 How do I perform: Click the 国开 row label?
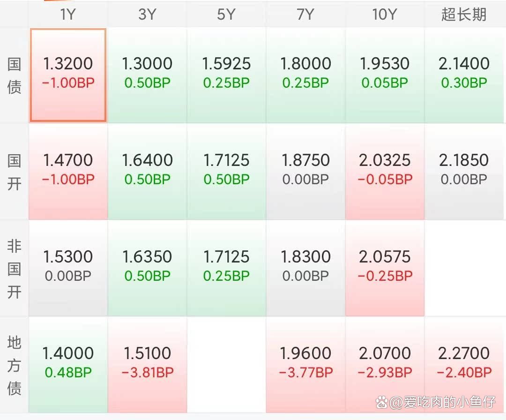coord(14,171)
